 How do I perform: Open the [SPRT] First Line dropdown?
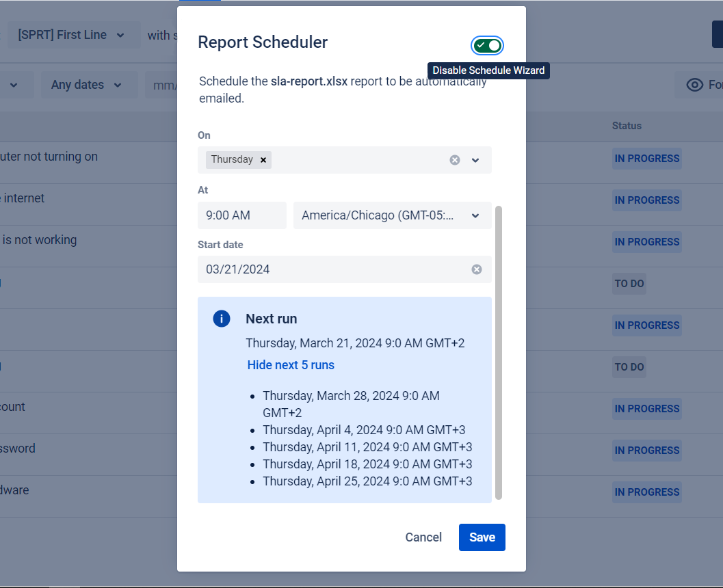[72, 35]
